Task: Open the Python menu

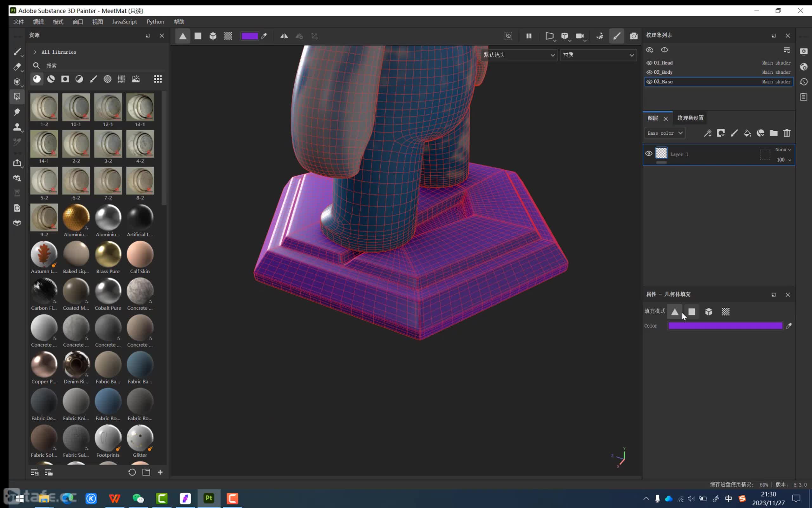Action: click(x=155, y=22)
